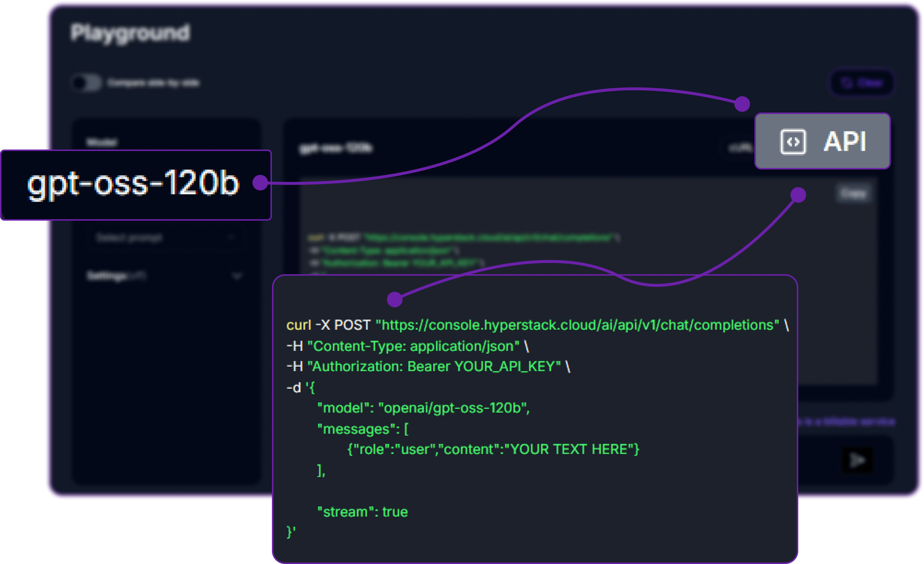Select the gpt-oss-120b model label
This screenshot has width=924, height=564.
[x=134, y=184]
